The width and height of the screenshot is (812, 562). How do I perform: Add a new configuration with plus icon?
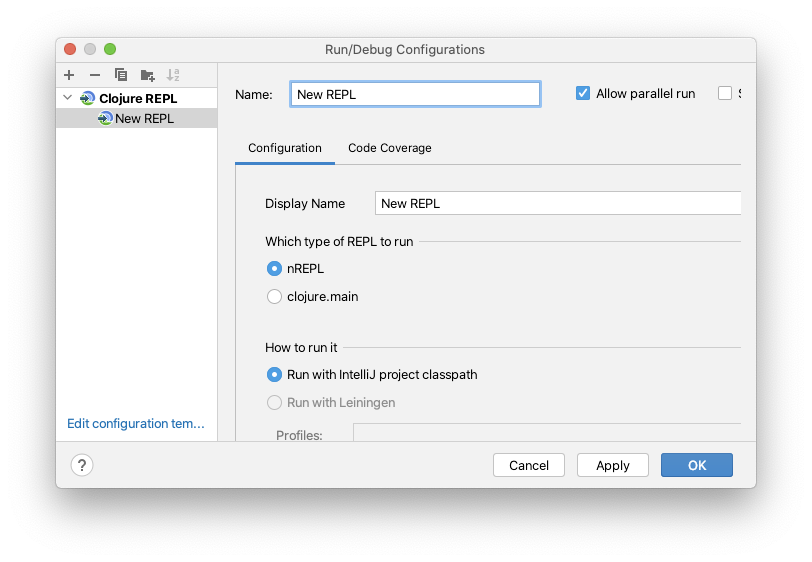tap(69, 75)
